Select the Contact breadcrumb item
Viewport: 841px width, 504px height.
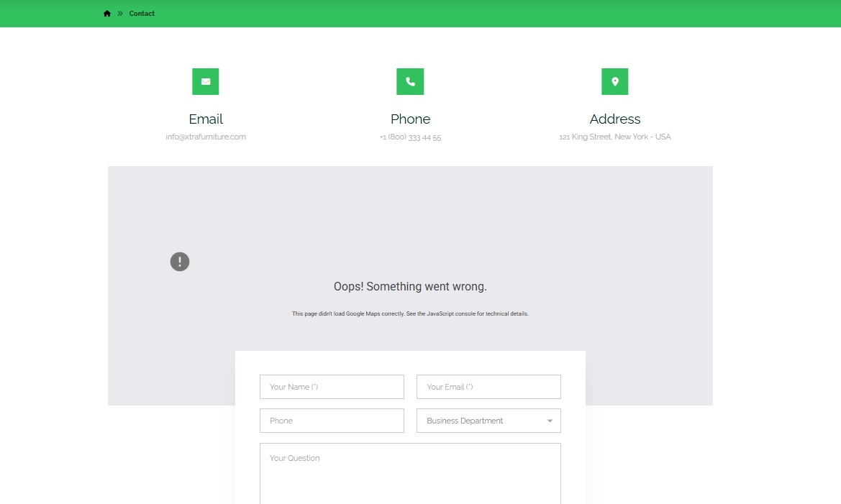142,14
